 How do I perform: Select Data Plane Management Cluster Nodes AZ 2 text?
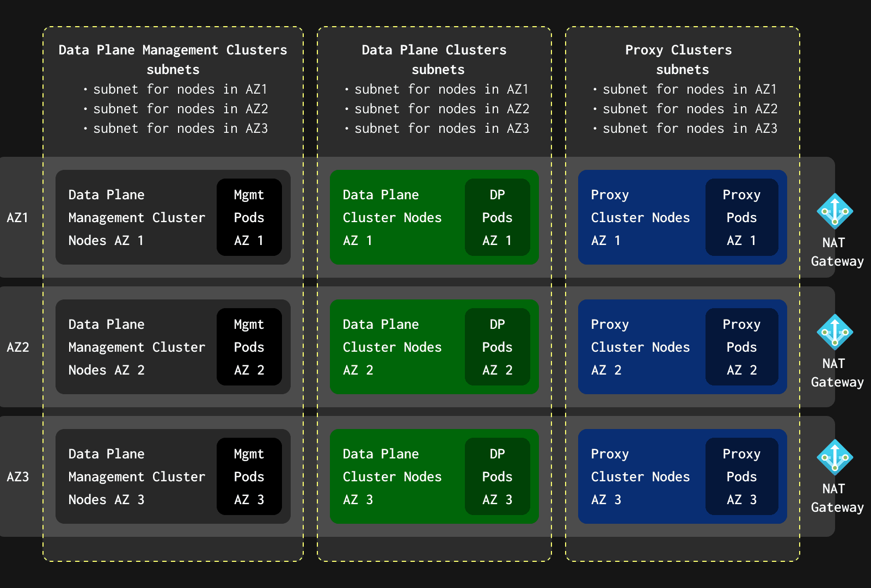coord(137,347)
